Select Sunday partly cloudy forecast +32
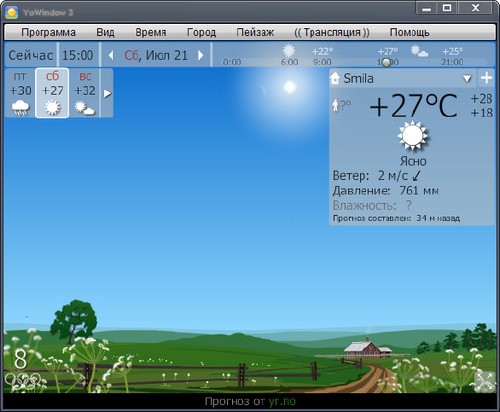The image size is (500, 412). (x=85, y=93)
